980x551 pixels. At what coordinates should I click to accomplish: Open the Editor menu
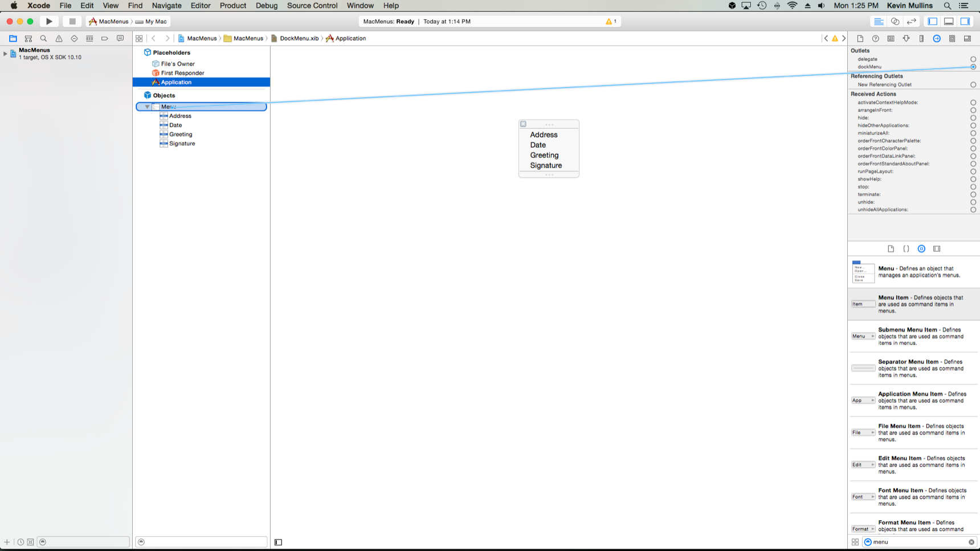coord(201,6)
